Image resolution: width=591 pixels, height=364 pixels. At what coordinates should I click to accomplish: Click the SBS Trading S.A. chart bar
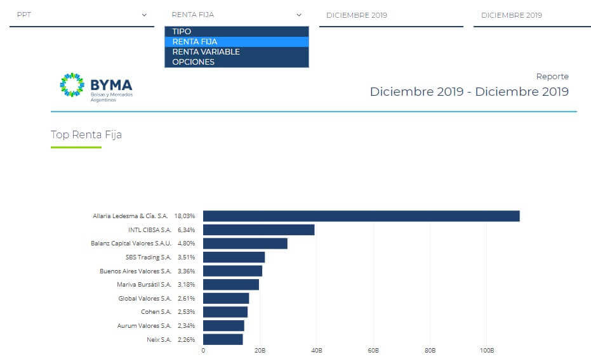(x=234, y=257)
